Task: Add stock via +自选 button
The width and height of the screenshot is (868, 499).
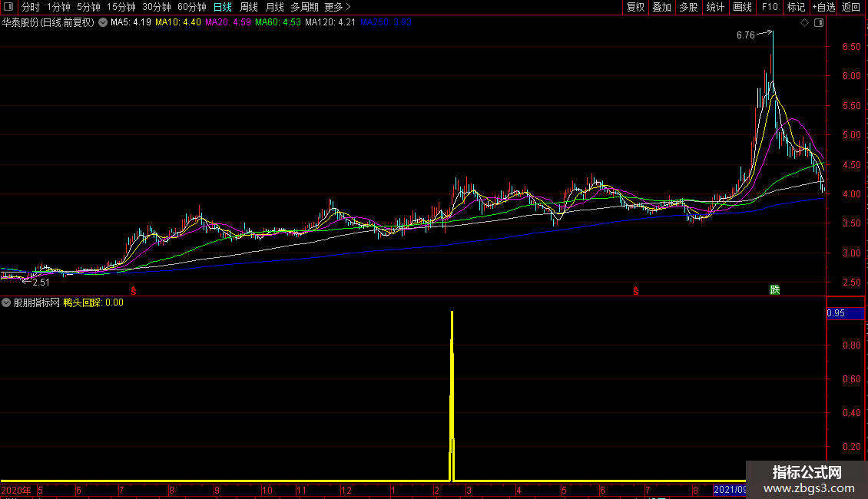Action: click(823, 7)
